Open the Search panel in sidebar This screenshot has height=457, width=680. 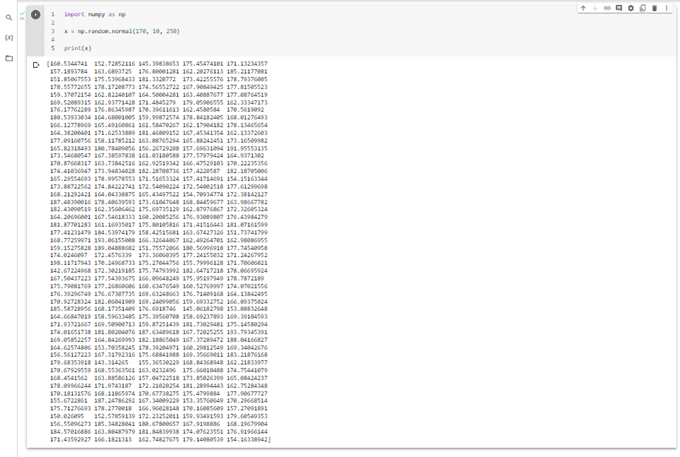[9, 17]
